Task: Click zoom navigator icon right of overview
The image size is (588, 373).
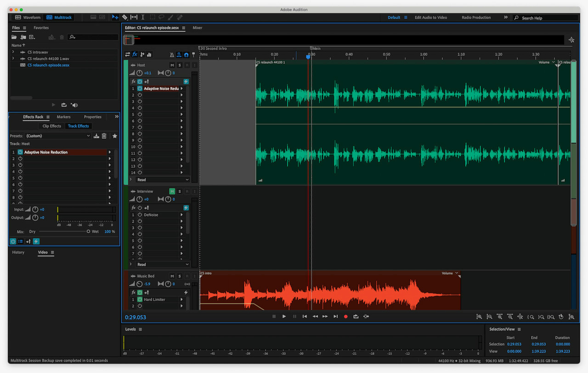Action: tap(571, 40)
